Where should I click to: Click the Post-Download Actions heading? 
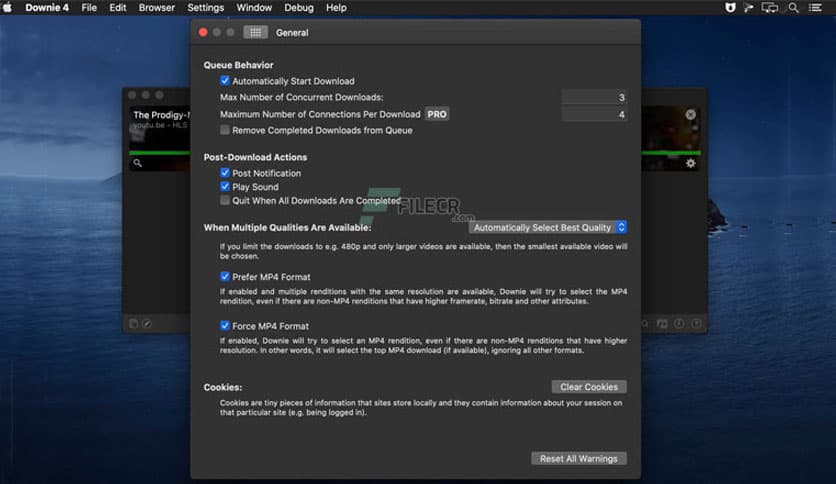pos(255,157)
